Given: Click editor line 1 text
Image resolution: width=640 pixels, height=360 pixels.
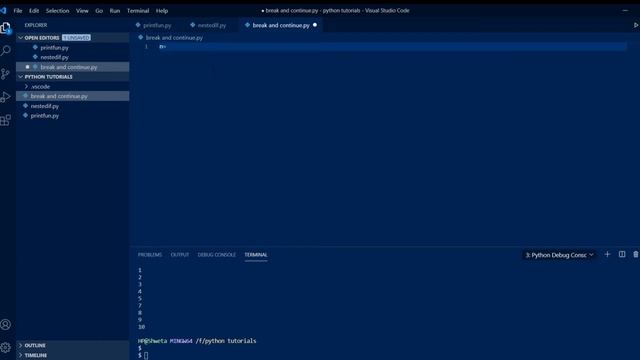Looking at the screenshot, I should [162, 47].
